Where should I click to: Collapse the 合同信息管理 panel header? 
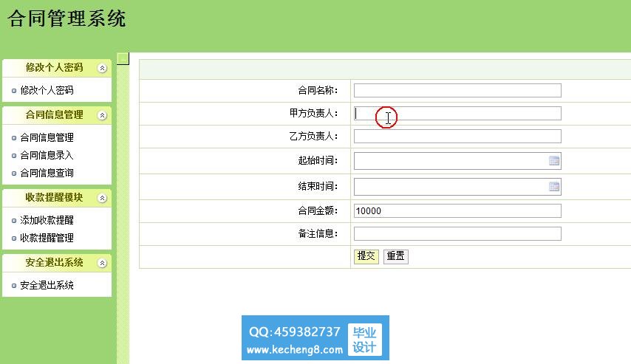pyautogui.click(x=102, y=115)
